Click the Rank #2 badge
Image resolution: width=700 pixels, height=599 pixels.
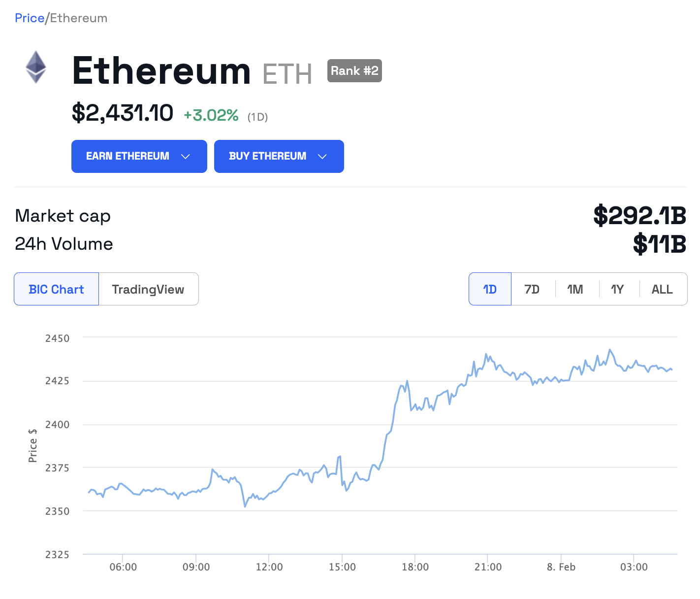354,71
